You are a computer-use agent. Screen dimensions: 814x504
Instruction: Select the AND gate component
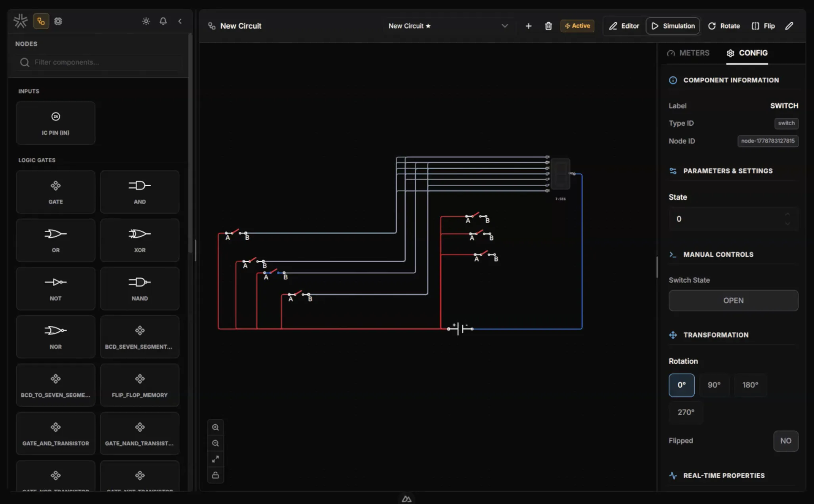point(140,192)
